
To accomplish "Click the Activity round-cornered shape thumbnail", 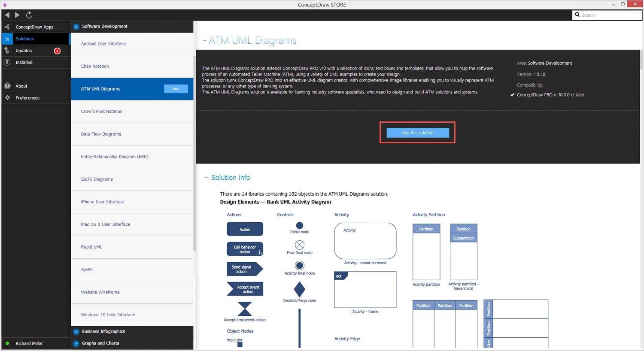I will [365, 241].
